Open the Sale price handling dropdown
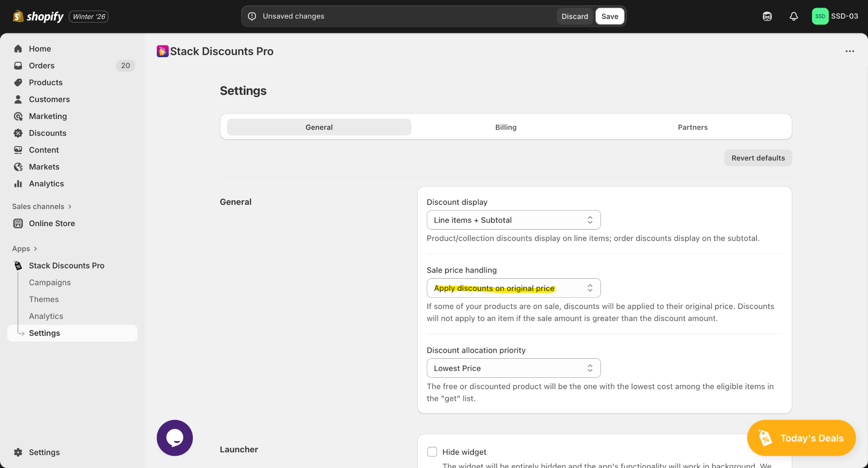Image resolution: width=868 pixels, height=468 pixels. [513, 288]
